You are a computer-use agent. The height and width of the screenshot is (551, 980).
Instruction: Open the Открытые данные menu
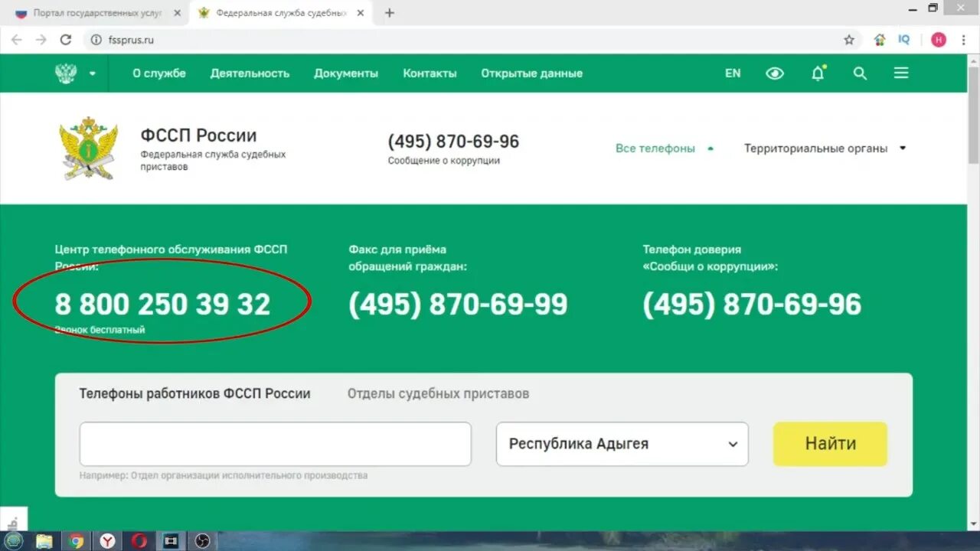[x=531, y=73]
